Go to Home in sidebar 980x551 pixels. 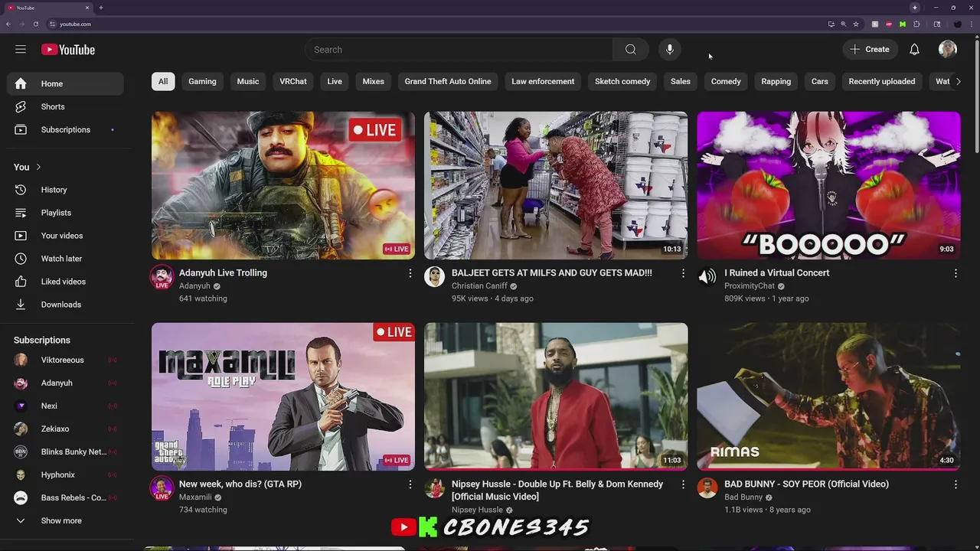(x=65, y=83)
